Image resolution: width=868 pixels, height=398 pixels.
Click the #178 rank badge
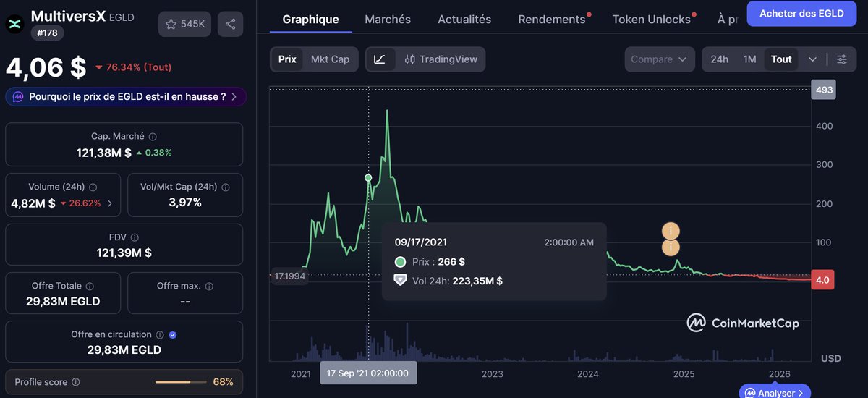coord(47,32)
